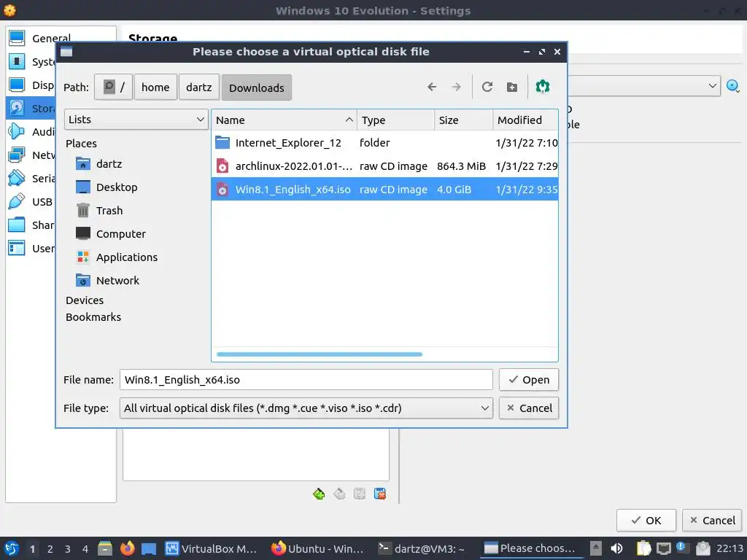This screenshot has width=747, height=560.
Task: Open Shared Folders settings category
Action: point(31,225)
